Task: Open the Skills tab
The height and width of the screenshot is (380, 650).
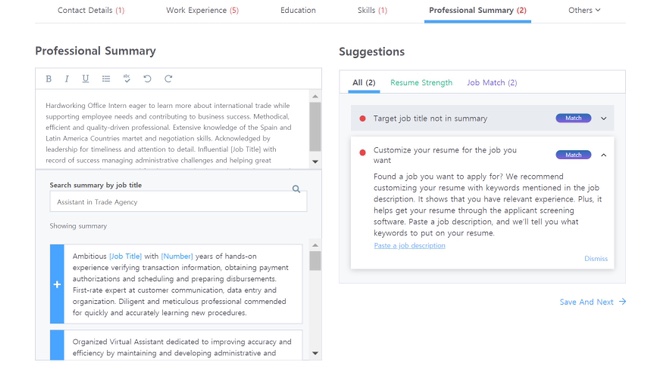Action: 372,10
